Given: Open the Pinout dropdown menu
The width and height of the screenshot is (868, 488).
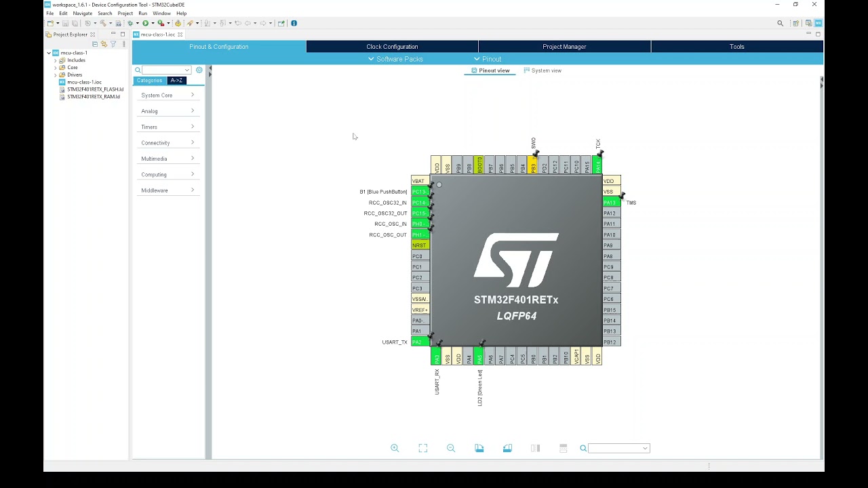Looking at the screenshot, I should (x=488, y=59).
